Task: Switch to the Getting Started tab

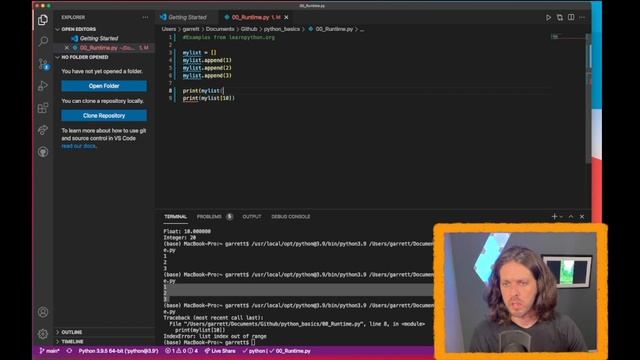Action: click(187, 17)
